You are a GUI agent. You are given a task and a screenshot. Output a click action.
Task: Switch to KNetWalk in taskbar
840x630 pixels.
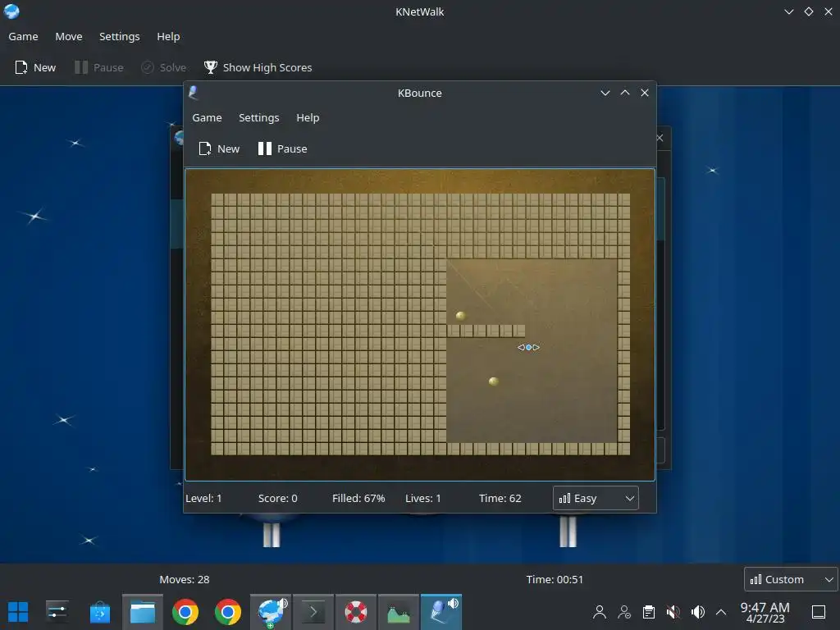[271, 612]
